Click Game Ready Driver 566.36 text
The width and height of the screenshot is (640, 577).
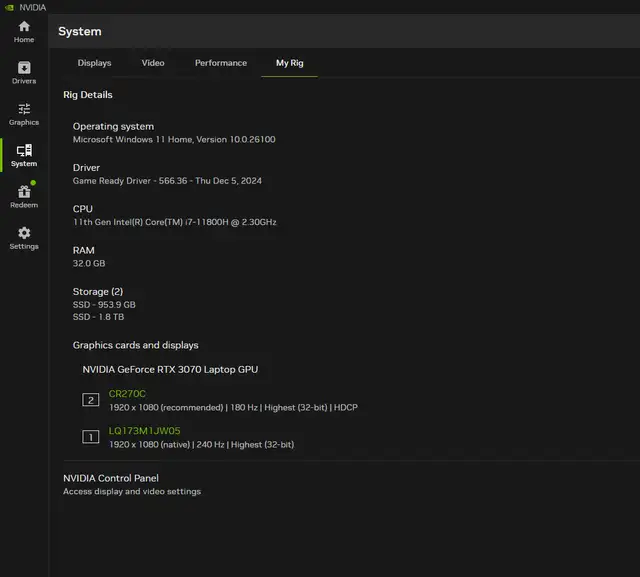[x=167, y=181]
